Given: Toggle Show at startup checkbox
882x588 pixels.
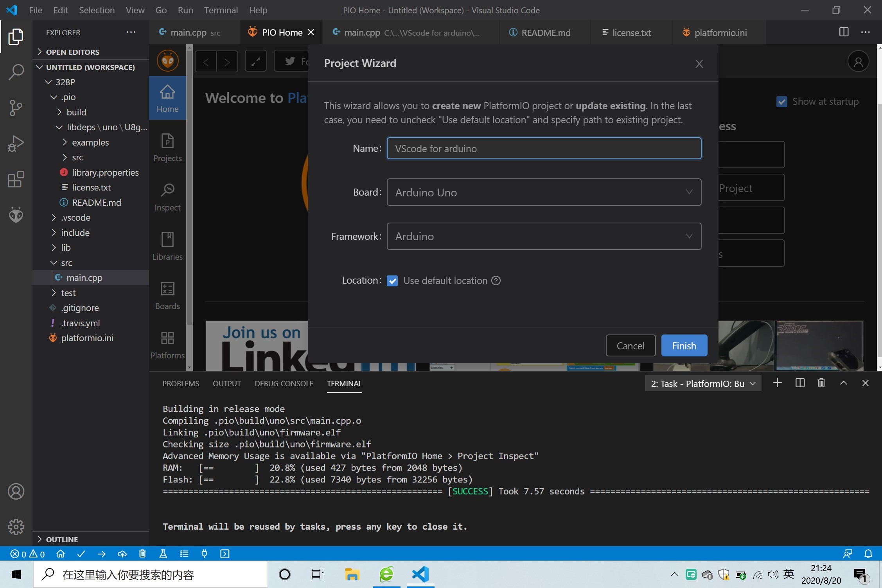Looking at the screenshot, I should [781, 102].
